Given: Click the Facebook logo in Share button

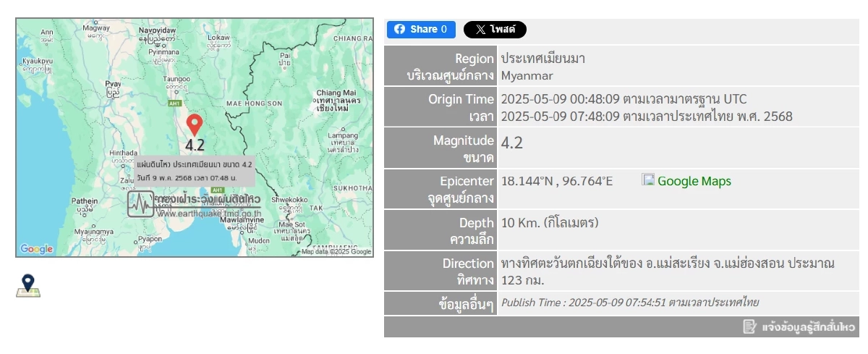Looking at the screenshot, I should (399, 30).
